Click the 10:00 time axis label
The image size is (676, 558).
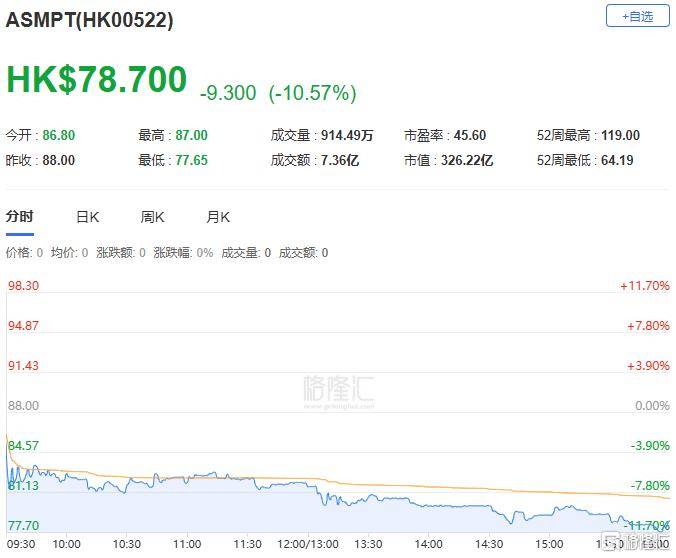click(66, 544)
